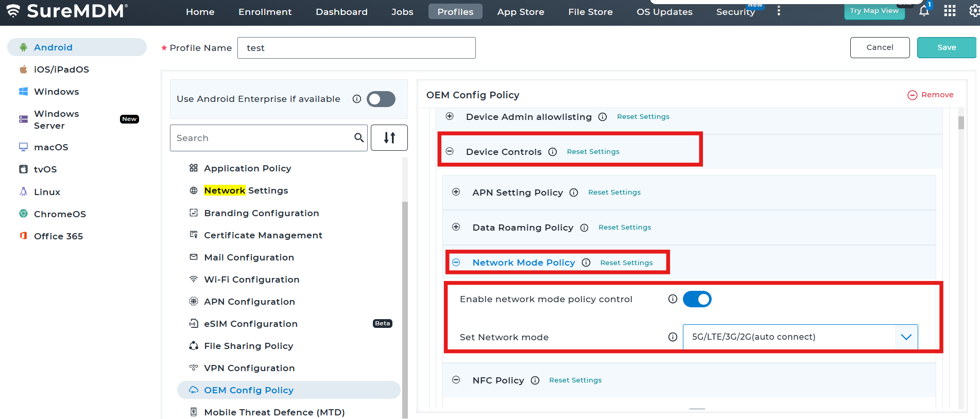
Task: Expand the APN Setting Policy section
Action: coord(456,192)
